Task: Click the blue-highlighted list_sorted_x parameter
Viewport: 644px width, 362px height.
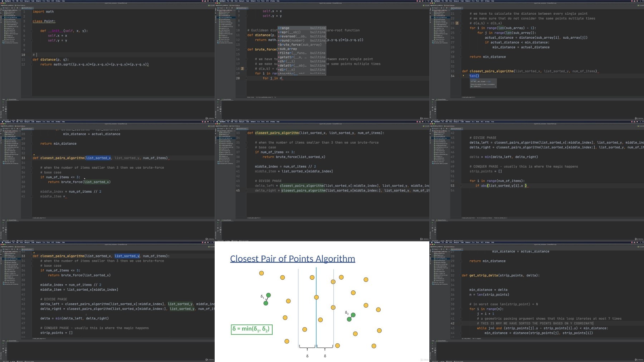Action: [x=98, y=158]
